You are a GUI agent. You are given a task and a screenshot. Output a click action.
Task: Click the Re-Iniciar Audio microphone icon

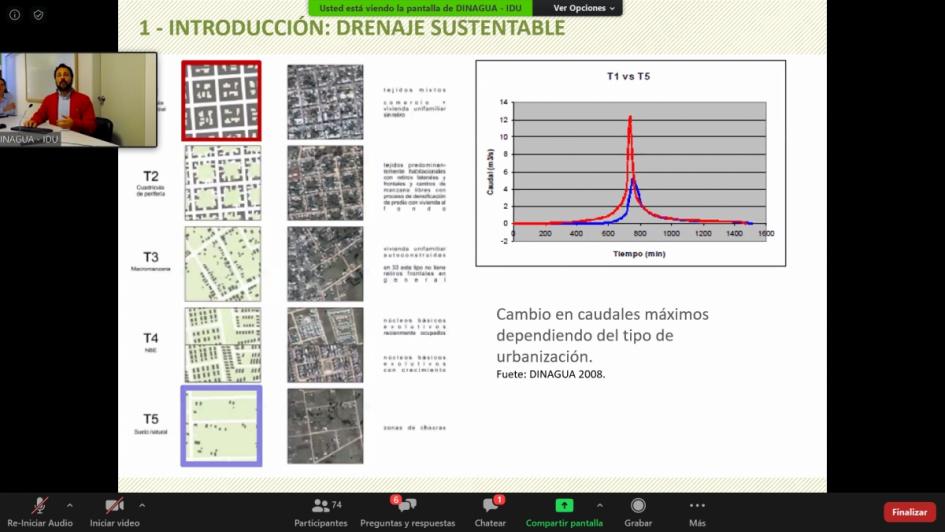point(40,505)
